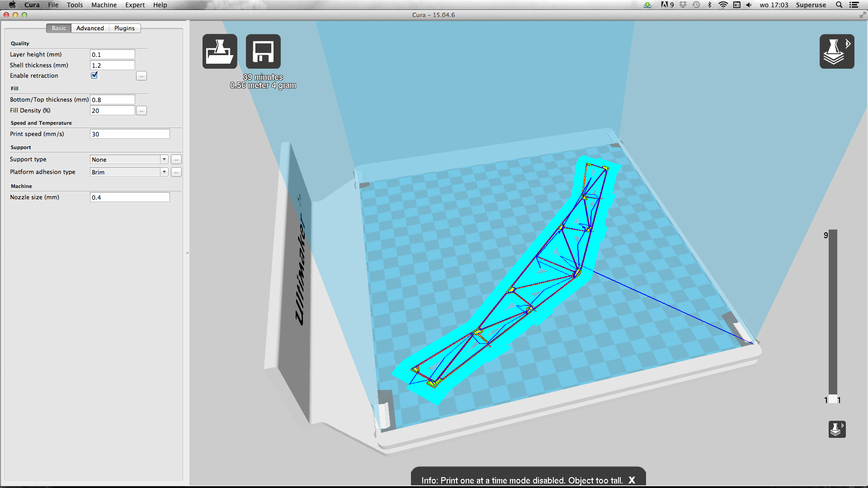Open the Expert menu
868x488 pixels.
135,5
